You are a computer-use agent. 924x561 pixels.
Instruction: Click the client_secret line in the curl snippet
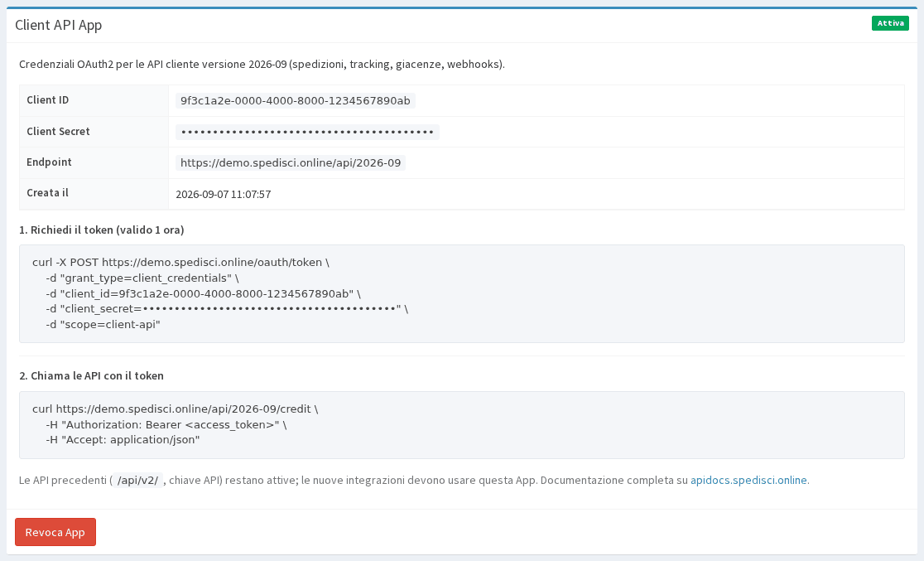[227, 309]
